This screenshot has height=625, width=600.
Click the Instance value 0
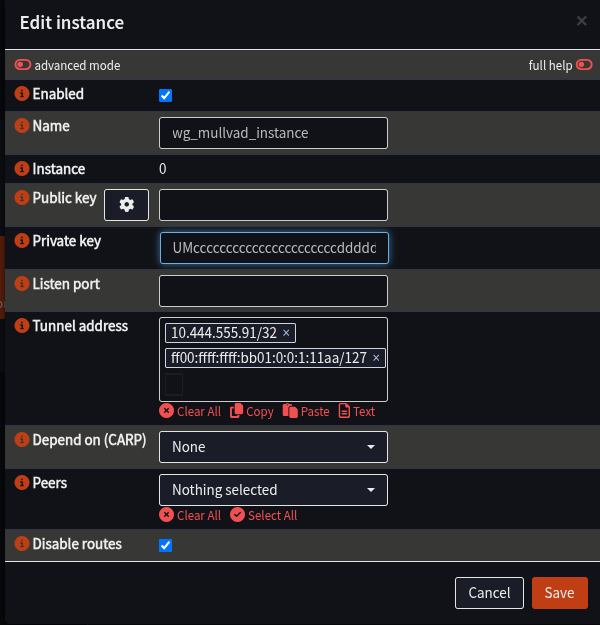(163, 169)
